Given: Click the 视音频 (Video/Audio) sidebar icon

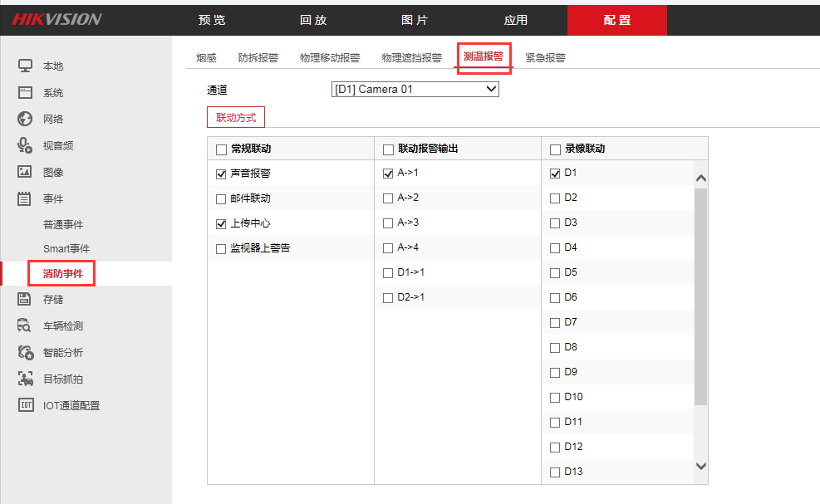Looking at the screenshot, I should click(x=23, y=145).
